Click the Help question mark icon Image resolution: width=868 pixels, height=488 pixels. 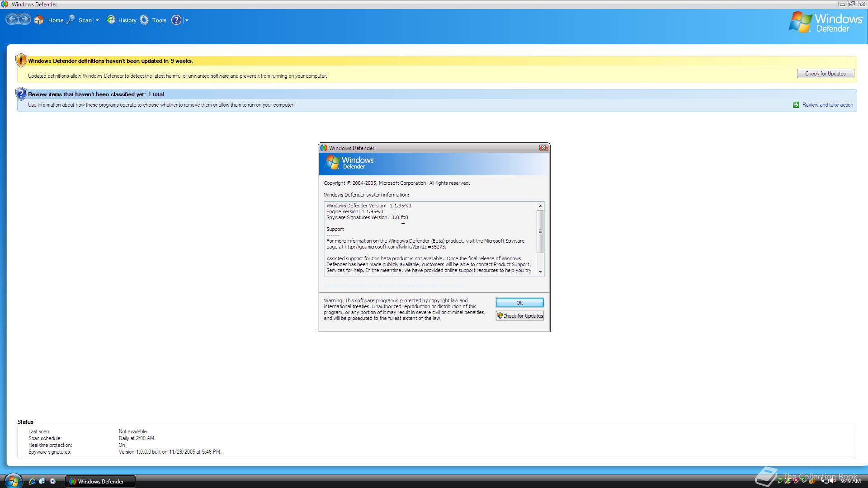tap(176, 20)
